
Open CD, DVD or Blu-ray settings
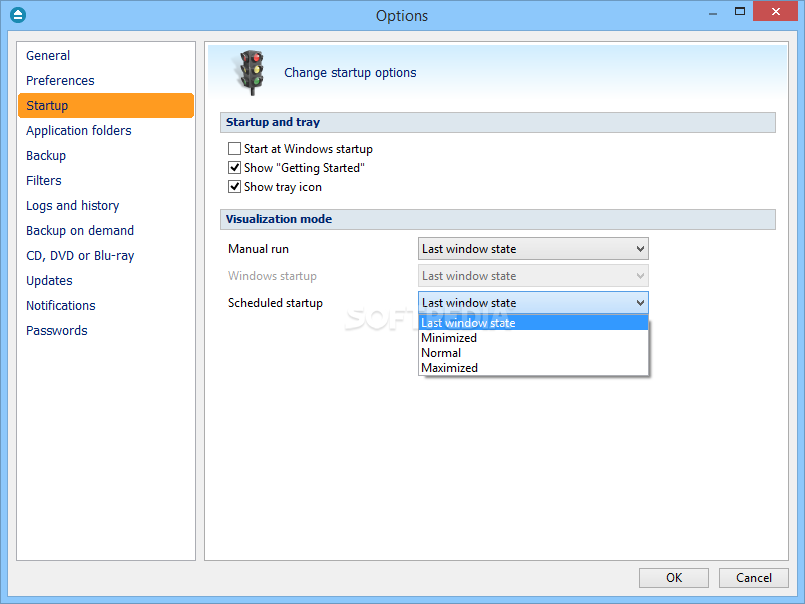pyautogui.click(x=106, y=255)
